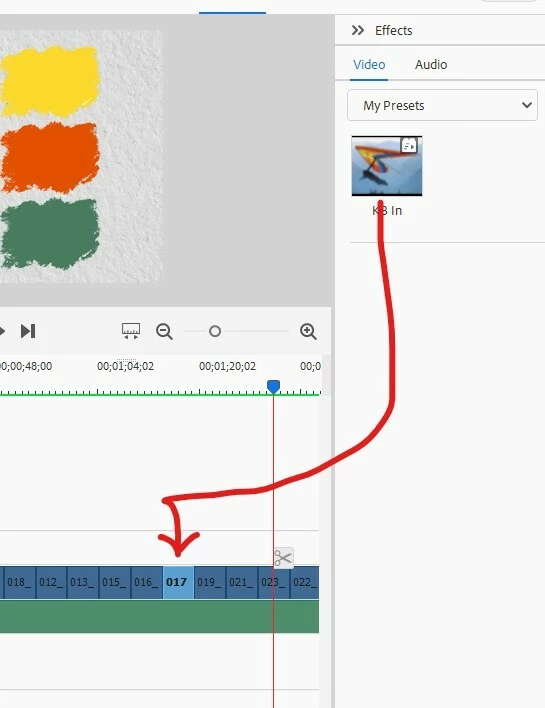
Task: Switch to the Audio effects tab
Action: [x=431, y=65]
